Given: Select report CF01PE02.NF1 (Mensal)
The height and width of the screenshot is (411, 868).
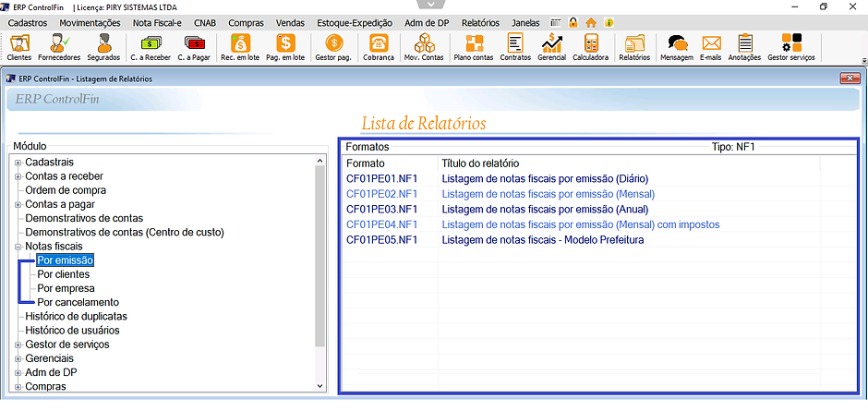Looking at the screenshot, I should click(x=581, y=195).
